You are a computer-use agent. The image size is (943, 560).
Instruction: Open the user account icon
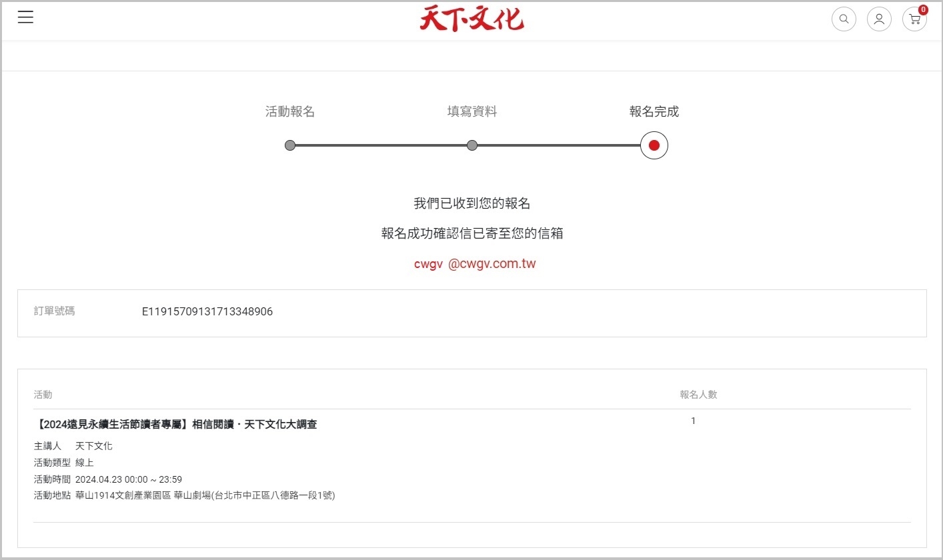pyautogui.click(x=879, y=19)
